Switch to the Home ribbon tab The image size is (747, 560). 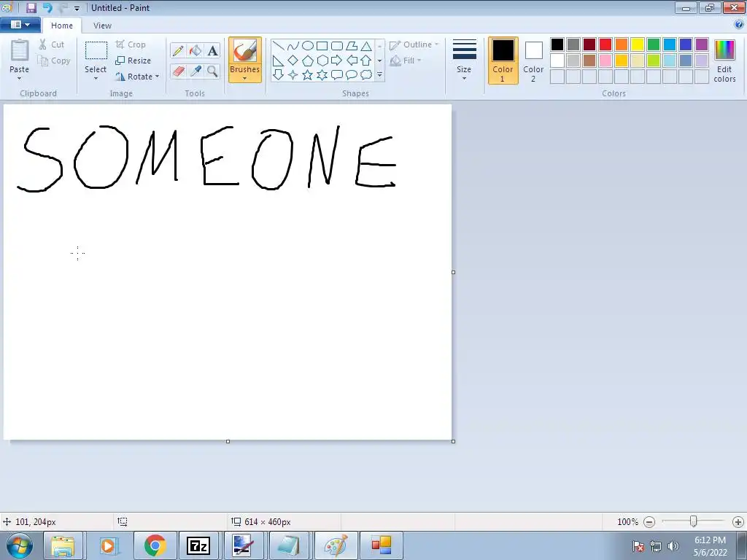(62, 26)
